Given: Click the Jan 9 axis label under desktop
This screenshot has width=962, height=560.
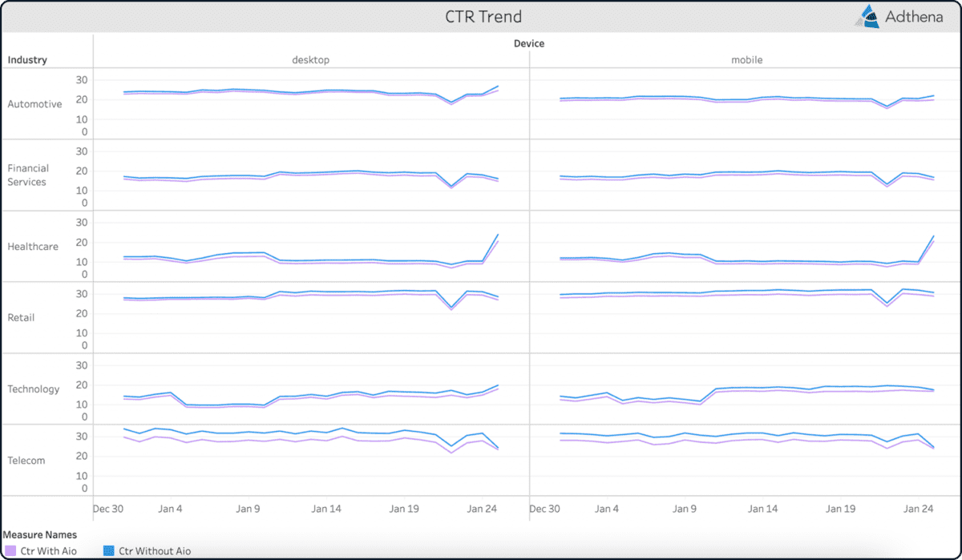Looking at the screenshot, I should coord(248,509).
